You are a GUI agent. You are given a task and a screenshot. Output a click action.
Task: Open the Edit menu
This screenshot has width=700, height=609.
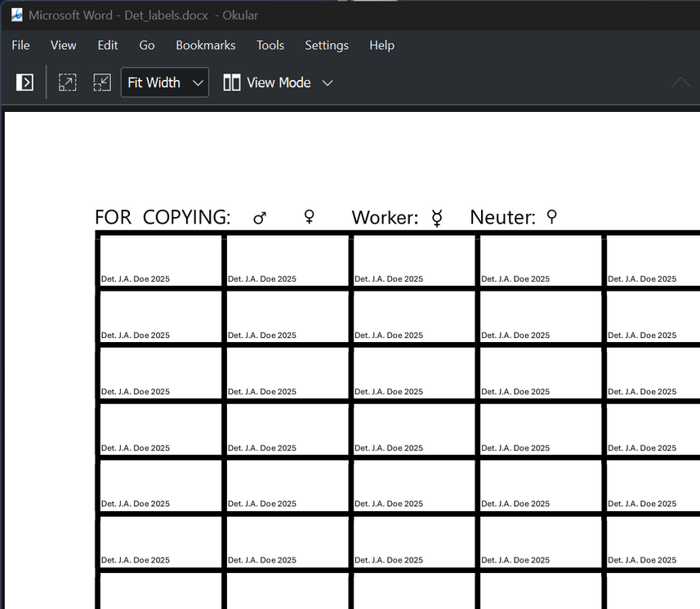click(108, 46)
